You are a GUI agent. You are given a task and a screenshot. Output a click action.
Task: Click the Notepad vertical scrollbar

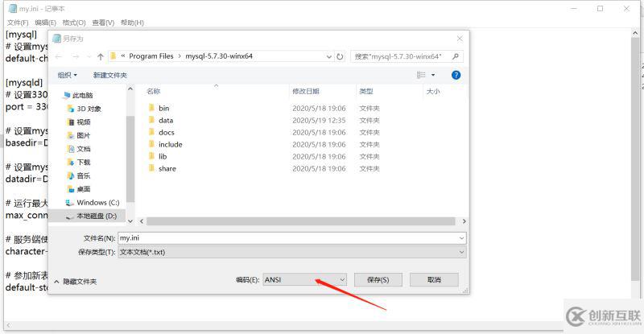click(635, 158)
